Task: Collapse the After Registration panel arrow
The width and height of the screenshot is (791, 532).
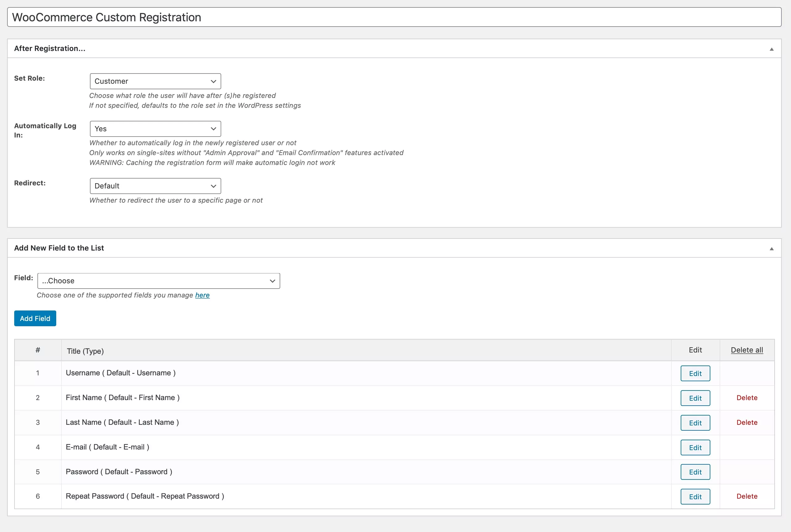Action: click(x=771, y=49)
